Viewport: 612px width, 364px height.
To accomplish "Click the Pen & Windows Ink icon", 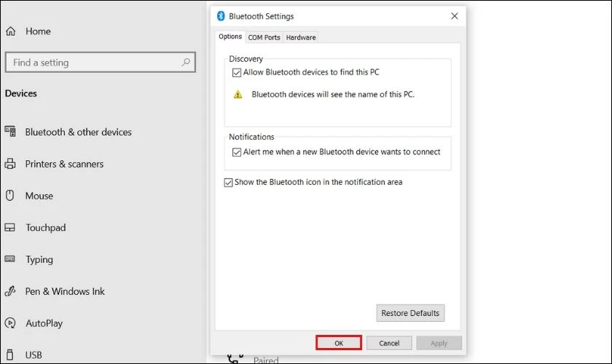I will tap(10, 291).
